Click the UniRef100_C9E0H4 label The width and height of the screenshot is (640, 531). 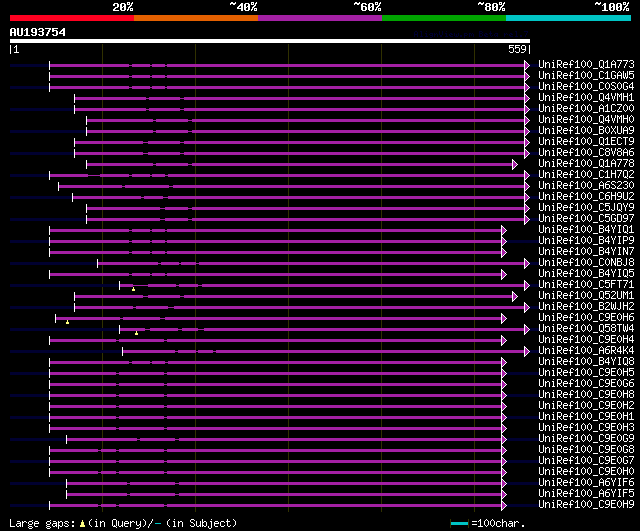586,340
